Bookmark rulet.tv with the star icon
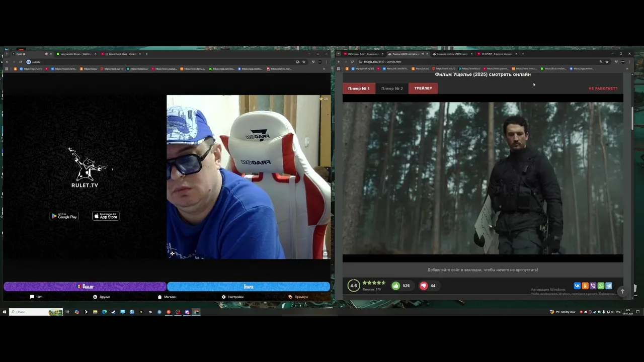The width and height of the screenshot is (644, 362). click(x=304, y=62)
